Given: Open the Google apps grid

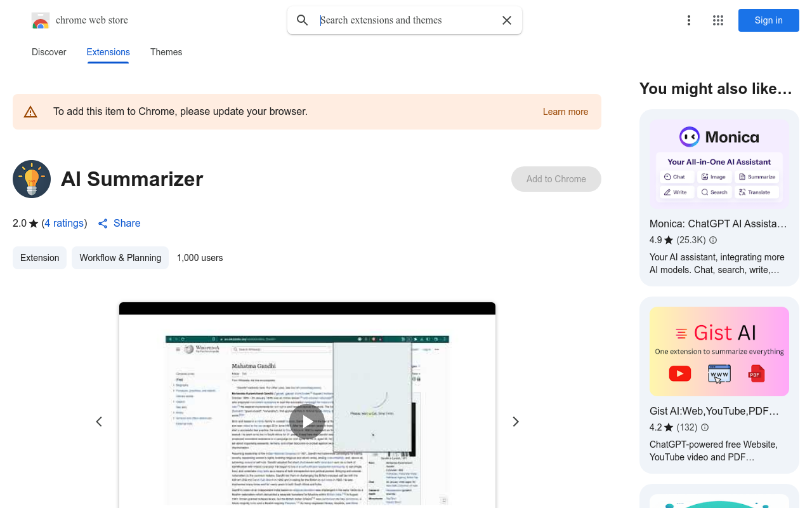Looking at the screenshot, I should pos(718,20).
